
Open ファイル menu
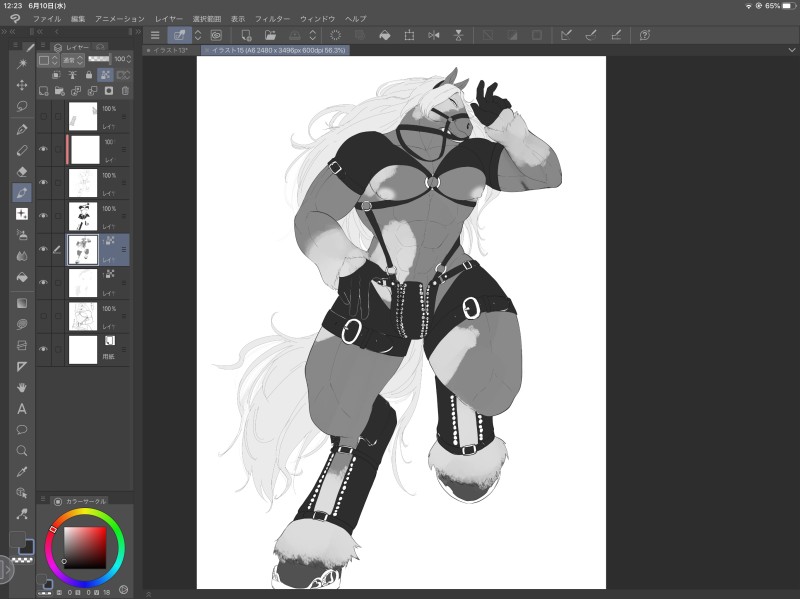tap(47, 19)
